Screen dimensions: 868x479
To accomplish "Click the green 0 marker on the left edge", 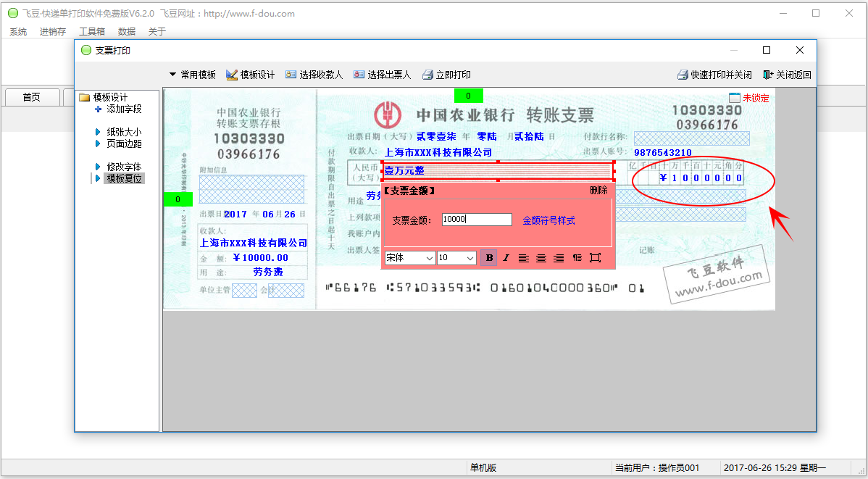I will 178,199.
